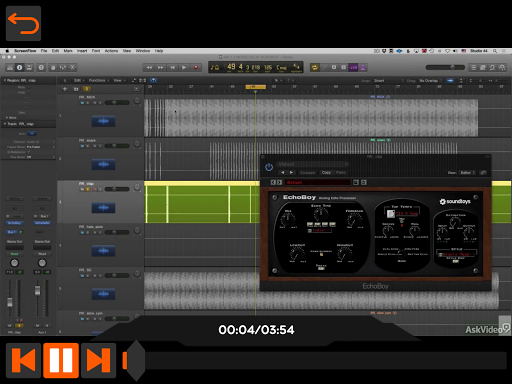The height and width of the screenshot is (384, 512).
Task: Click the Copy button in plugin header
Action: pyautogui.click(x=326, y=172)
